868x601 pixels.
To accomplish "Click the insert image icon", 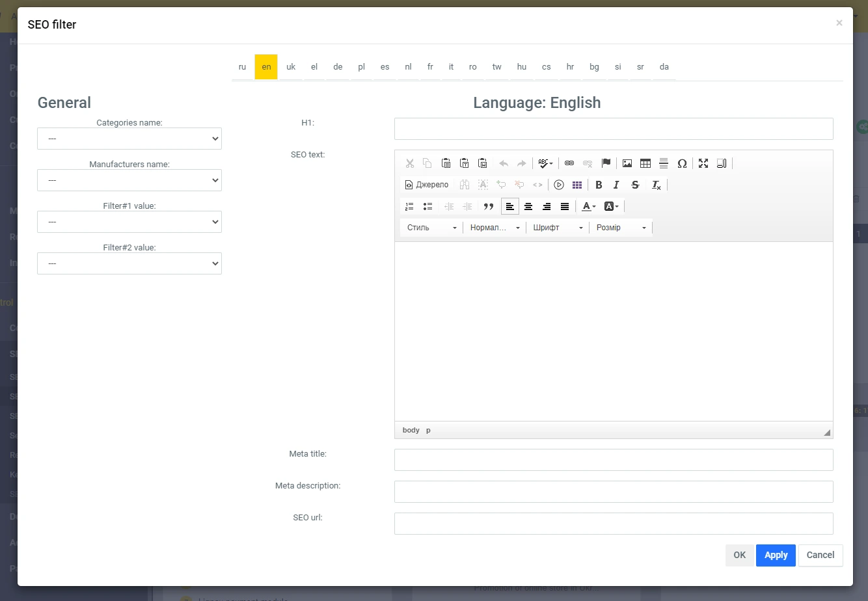I will click(627, 163).
